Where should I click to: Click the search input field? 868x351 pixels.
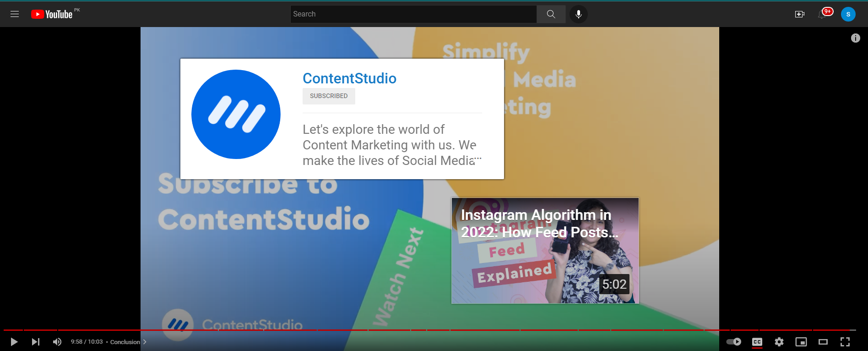pos(413,14)
